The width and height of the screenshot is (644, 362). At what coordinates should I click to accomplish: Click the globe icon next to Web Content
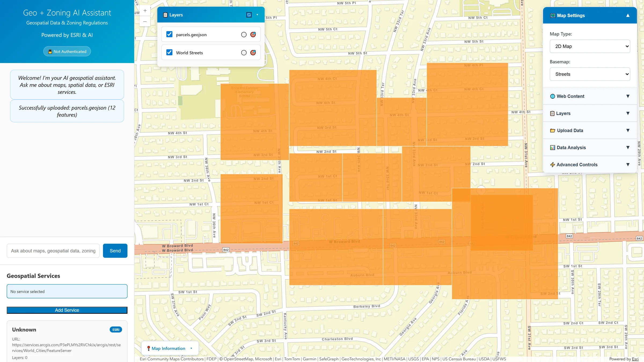pyautogui.click(x=552, y=96)
